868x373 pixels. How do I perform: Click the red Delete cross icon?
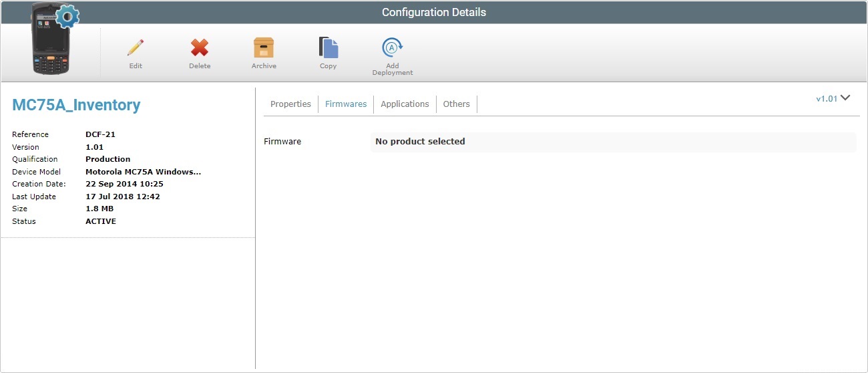pyautogui.click(x=200, y=47)
